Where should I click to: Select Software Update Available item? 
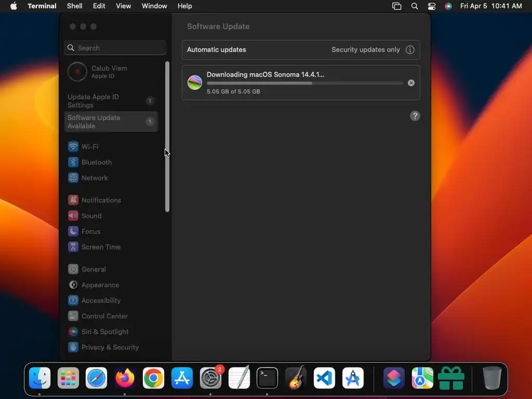tap(111, 122)
